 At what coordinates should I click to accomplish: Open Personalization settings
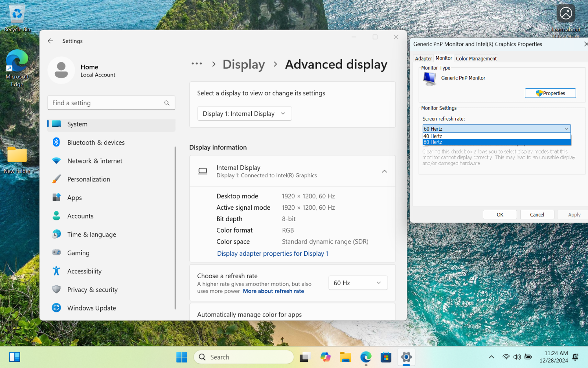click(88, 179)
